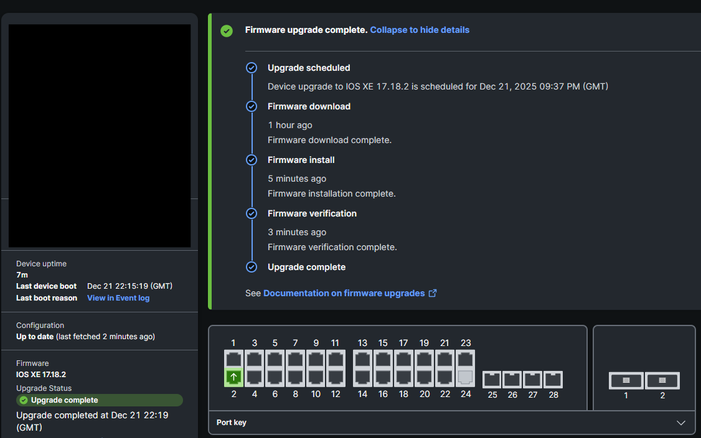Viewport: 701px width, 438px height.
Task: Click the green firmware upgrade complete checkmark
Action: coord(227,31)
